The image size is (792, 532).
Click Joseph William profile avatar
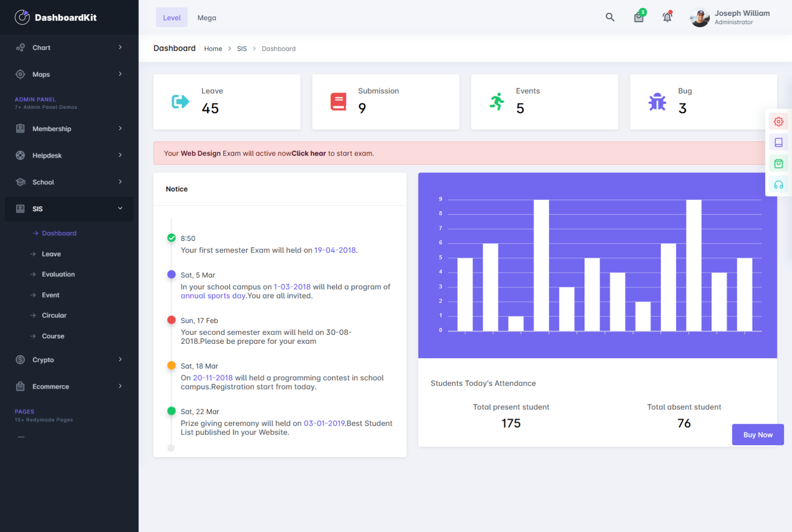point(699,18)
